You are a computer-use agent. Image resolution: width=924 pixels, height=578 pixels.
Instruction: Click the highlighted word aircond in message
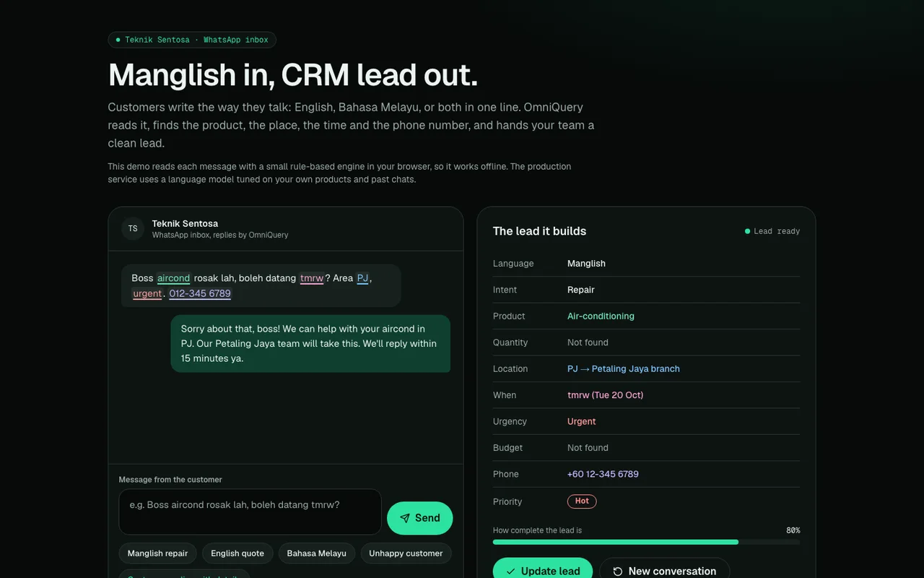tap(173, 278)
